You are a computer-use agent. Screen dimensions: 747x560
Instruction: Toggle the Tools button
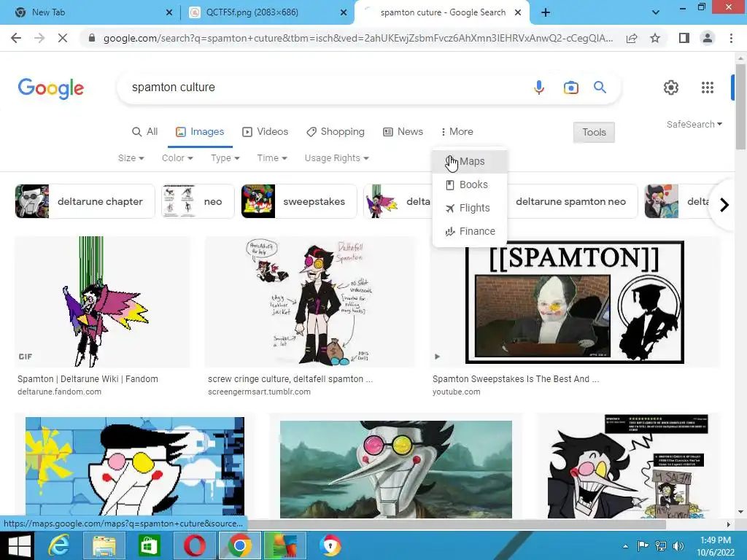594,133
